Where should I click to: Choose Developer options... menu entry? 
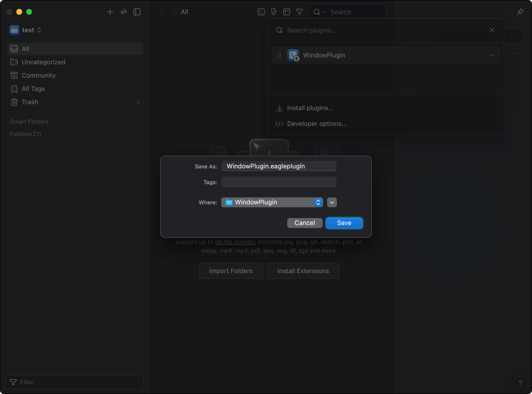point(317,124)
